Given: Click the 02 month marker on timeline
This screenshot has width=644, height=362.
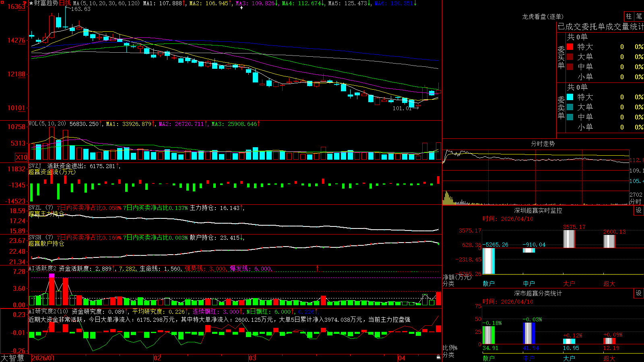Looking at the screenshot, I should (157, 358).
